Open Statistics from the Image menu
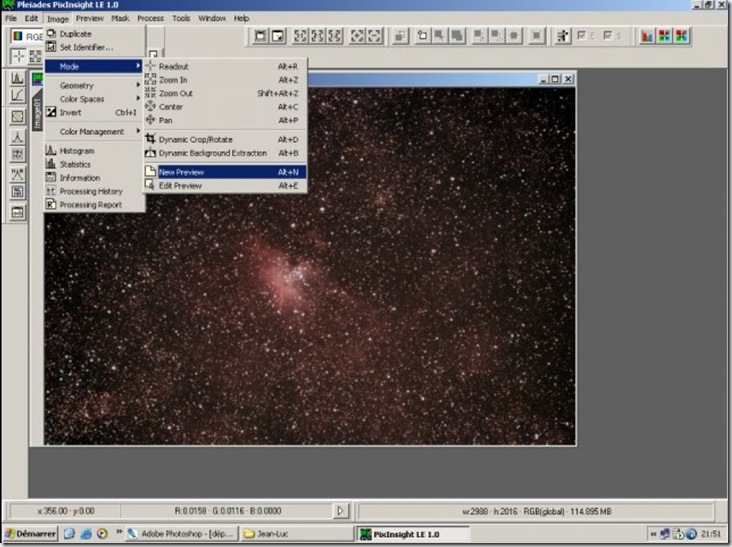The width and height of the screenshot is (732, 547). click(95, 164)
